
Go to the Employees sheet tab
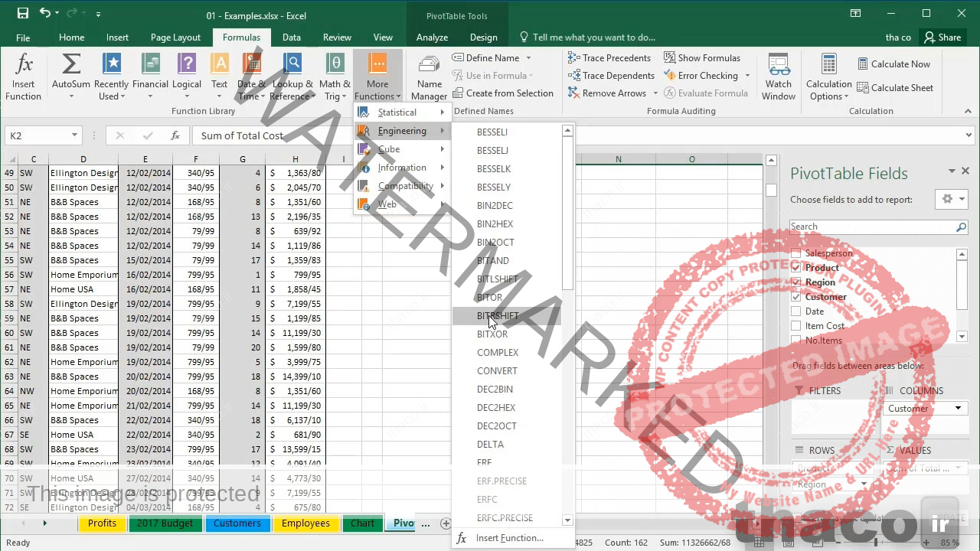305,523
